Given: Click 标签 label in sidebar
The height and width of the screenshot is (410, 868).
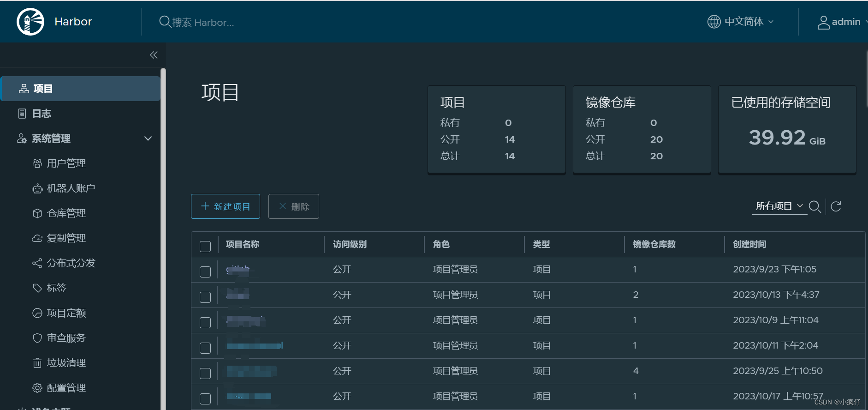Looking at the screenshot, I should click(57, 288).
